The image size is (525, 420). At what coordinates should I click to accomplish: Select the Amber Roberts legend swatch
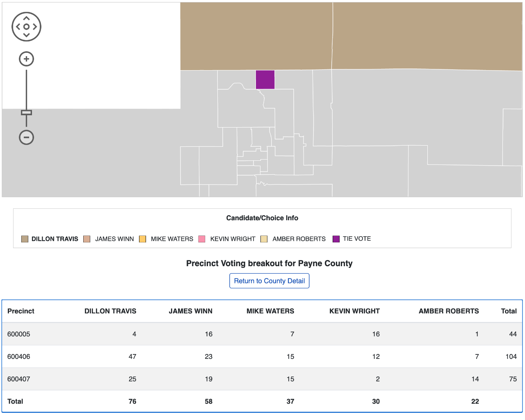(x=264, y=239)
